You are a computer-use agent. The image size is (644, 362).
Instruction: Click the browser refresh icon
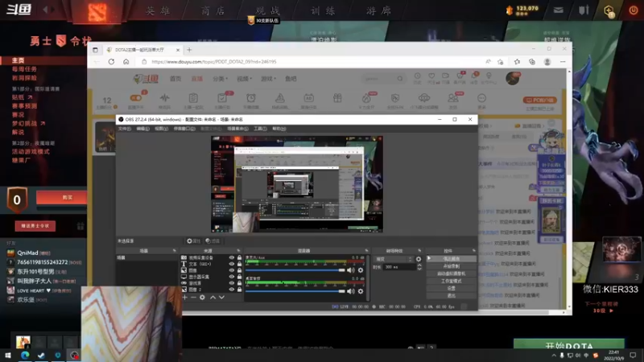pos(111,62)
